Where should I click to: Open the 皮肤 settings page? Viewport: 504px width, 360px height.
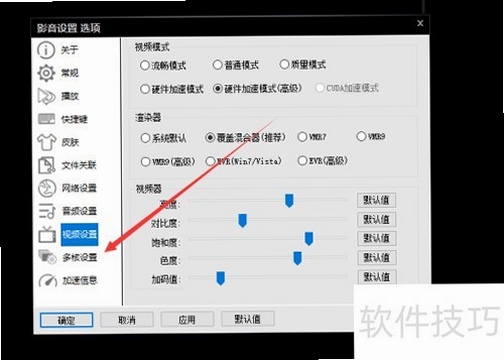click(70, 142)
